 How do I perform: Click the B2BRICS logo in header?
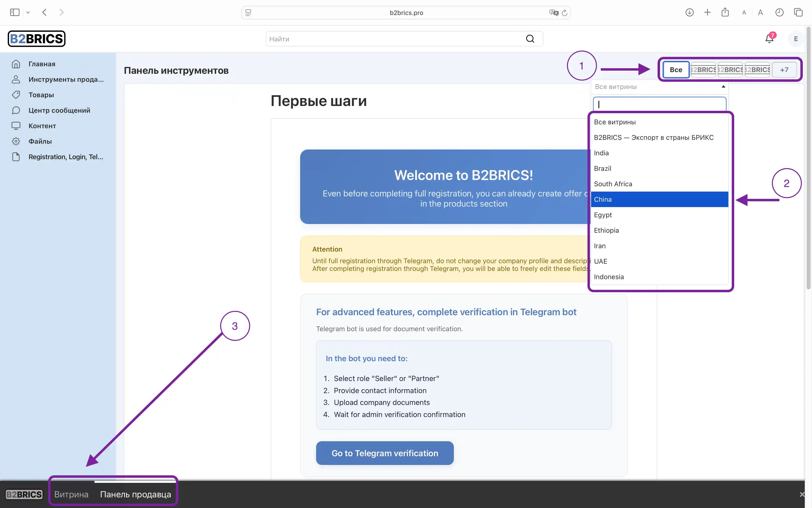(x=36, y=39)
